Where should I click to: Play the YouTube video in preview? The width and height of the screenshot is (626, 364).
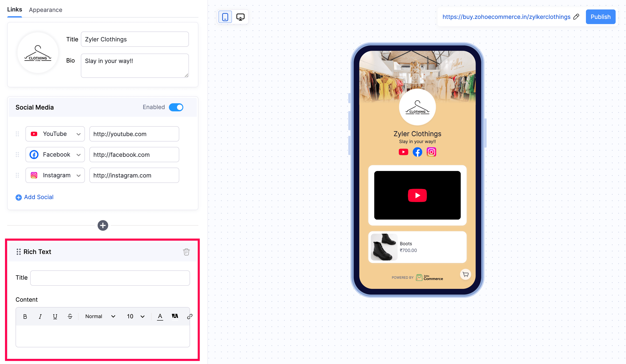[x=417, y=195]
